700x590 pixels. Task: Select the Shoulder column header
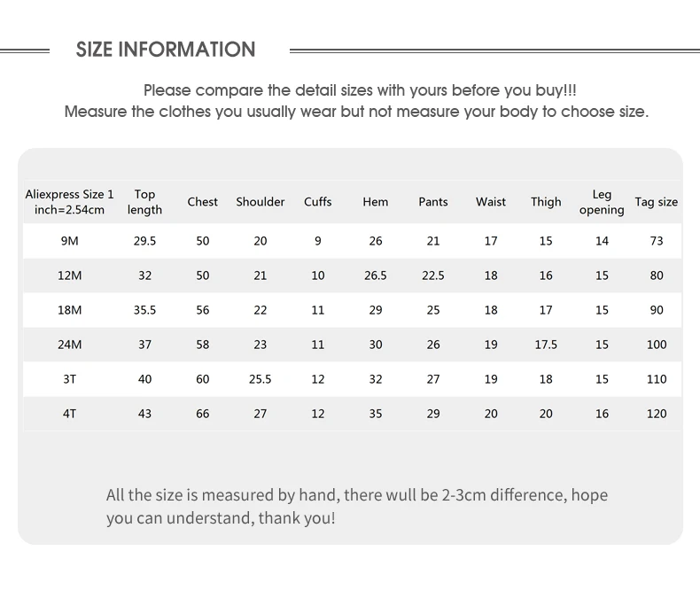point(261,202)
